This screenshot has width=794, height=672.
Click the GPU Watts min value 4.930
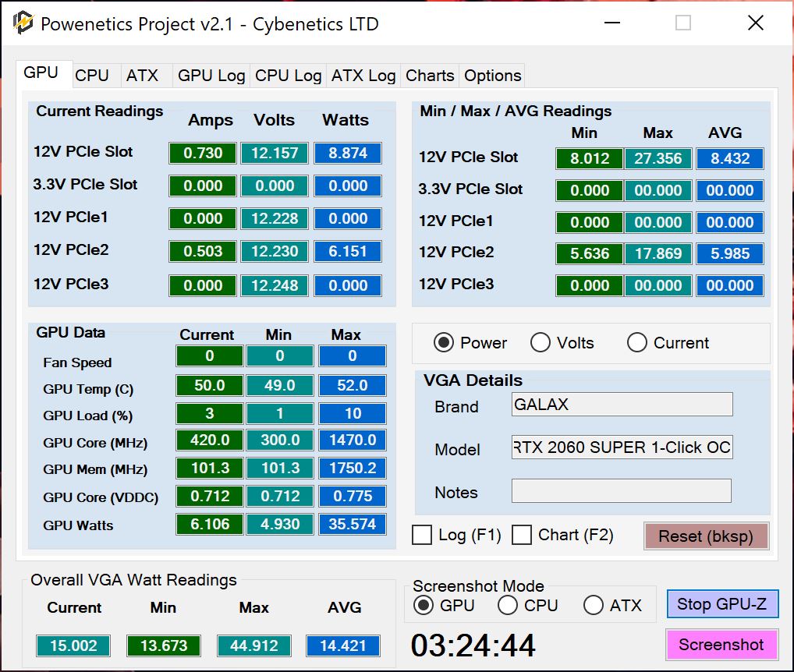click(x=280, y=524)
